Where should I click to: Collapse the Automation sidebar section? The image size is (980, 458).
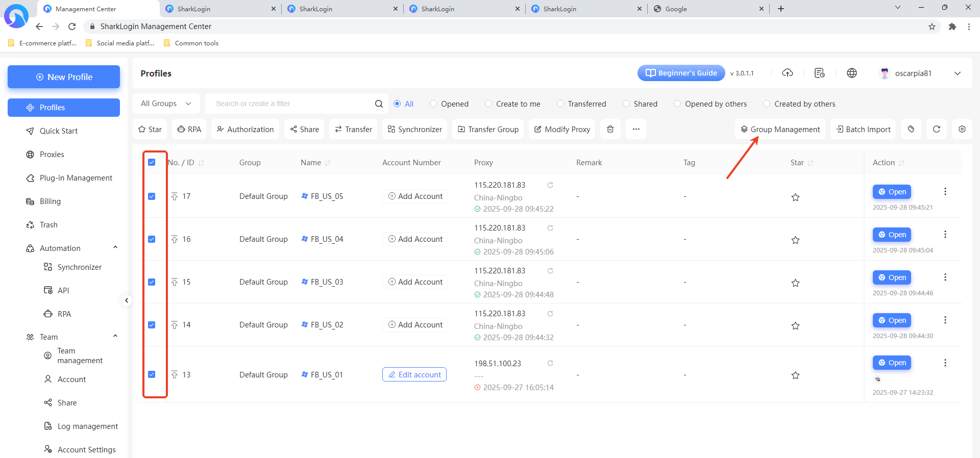(115, 248)
